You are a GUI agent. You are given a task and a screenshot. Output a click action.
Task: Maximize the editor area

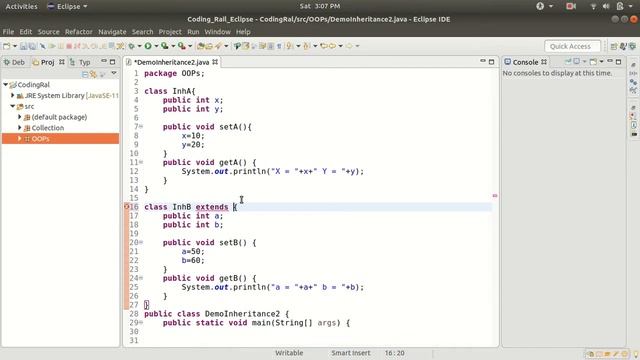pos(491,62)
